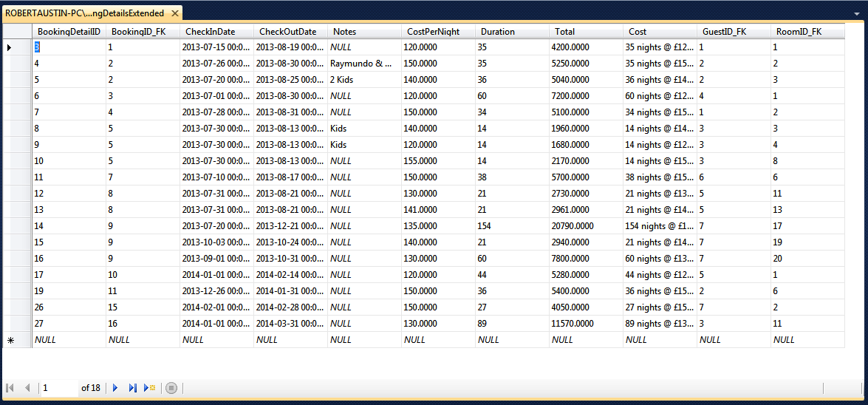Click CheckOutDate cell '2014-02-14 00:0...'
This screenshot has width=868, height=405.
click(290, 275)
